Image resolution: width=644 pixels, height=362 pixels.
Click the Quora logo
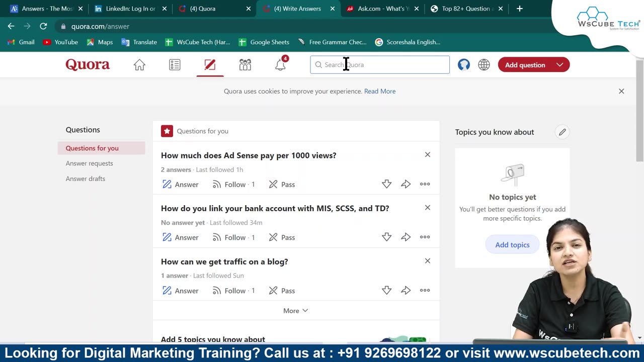88,64
